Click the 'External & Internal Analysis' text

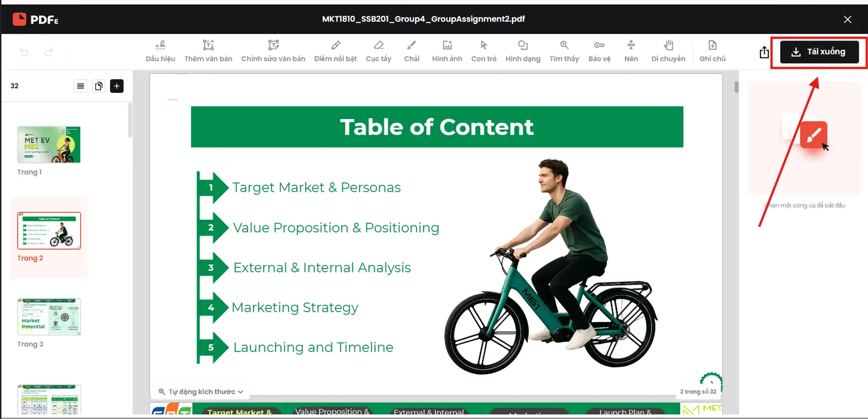(x=322, y=268)
